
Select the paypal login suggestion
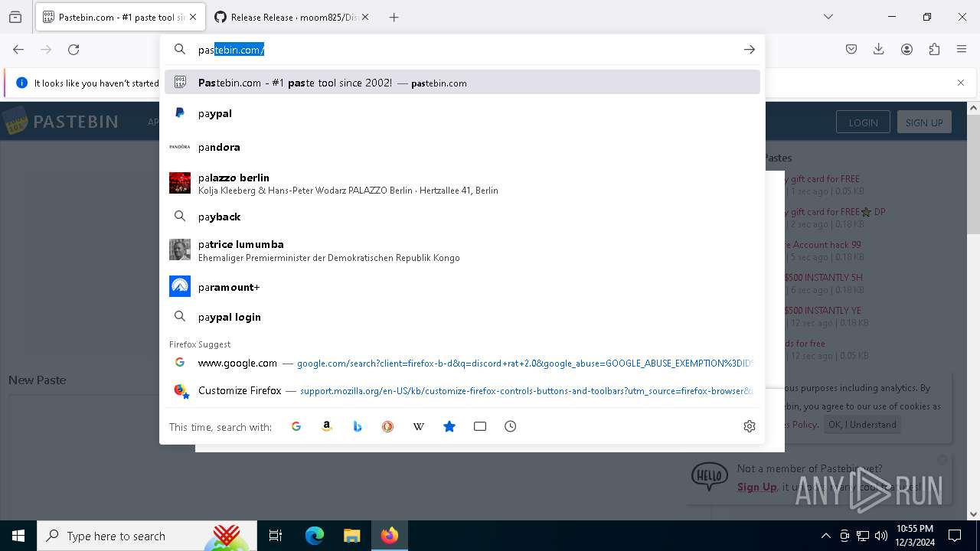pos(462,317)
